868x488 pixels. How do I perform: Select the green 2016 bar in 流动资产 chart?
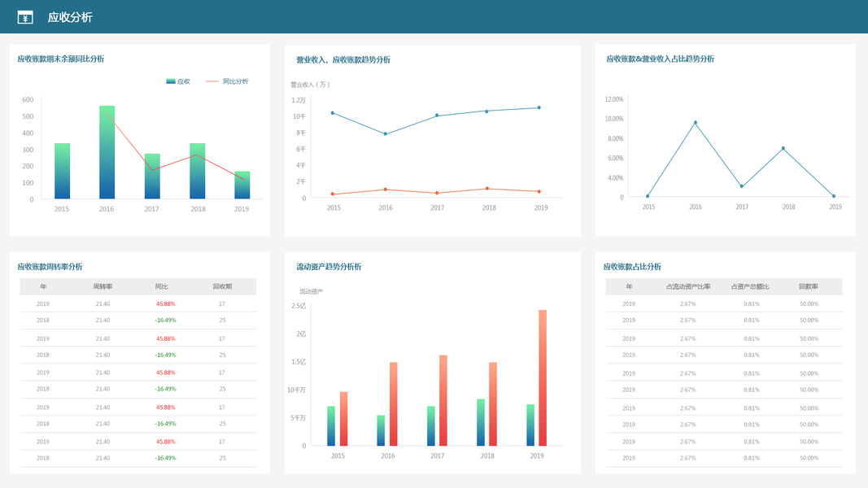pyautogui.click(x=381, y=430)
